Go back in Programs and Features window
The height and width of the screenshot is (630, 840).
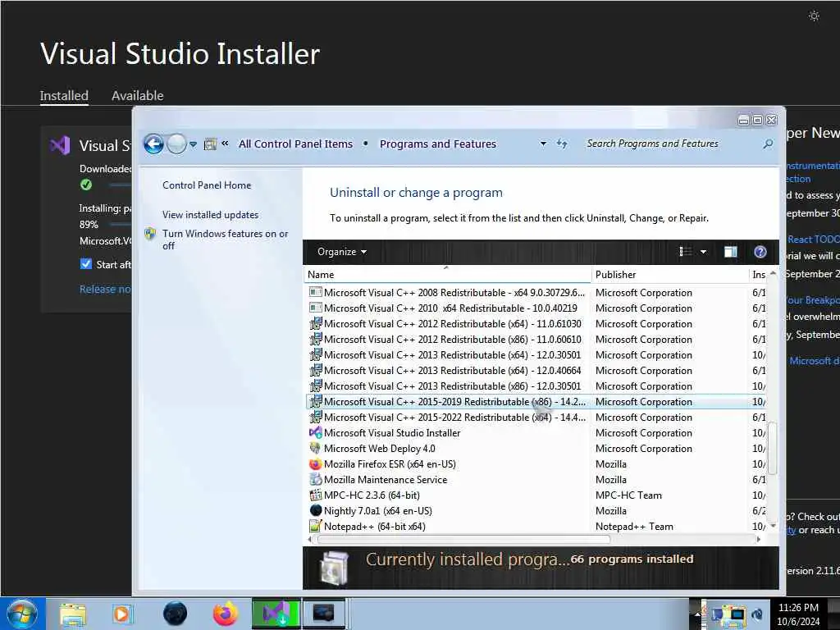pyautogui.click(x=153, y=144)
